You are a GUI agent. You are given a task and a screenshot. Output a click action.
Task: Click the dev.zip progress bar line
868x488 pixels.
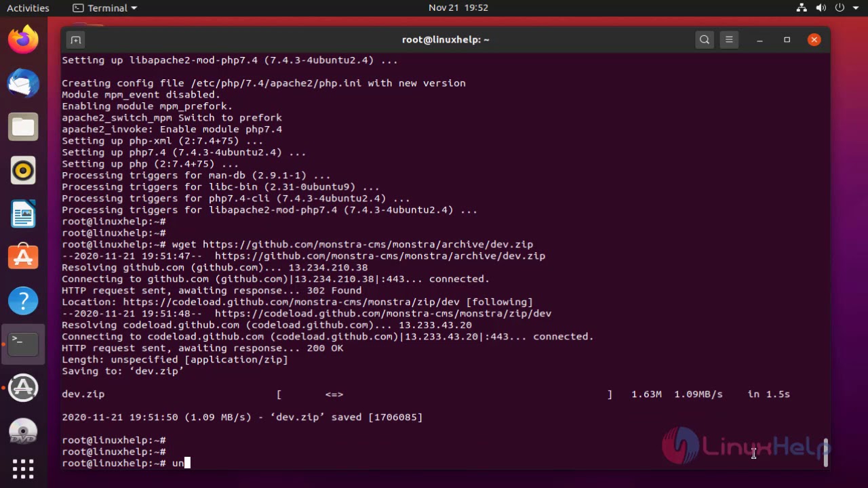tap(426, 394)
